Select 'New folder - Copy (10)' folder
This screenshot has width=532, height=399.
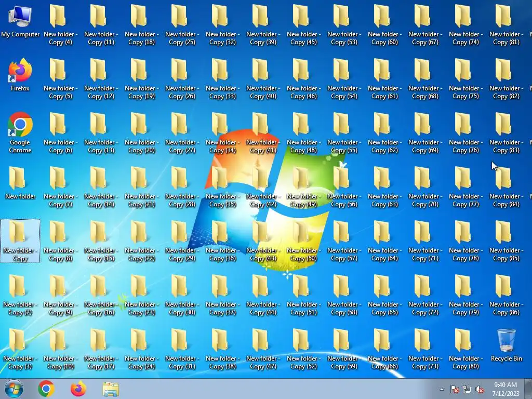60,349
